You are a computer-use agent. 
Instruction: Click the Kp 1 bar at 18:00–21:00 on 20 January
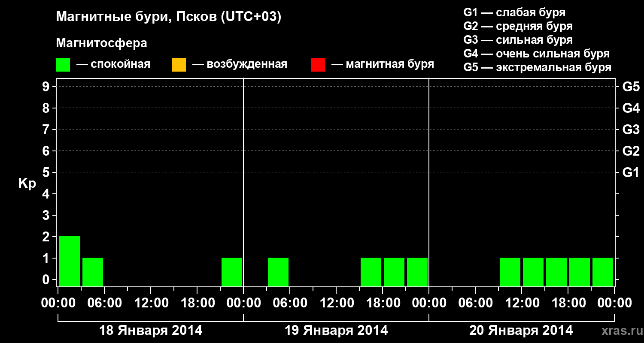(580, 272)
